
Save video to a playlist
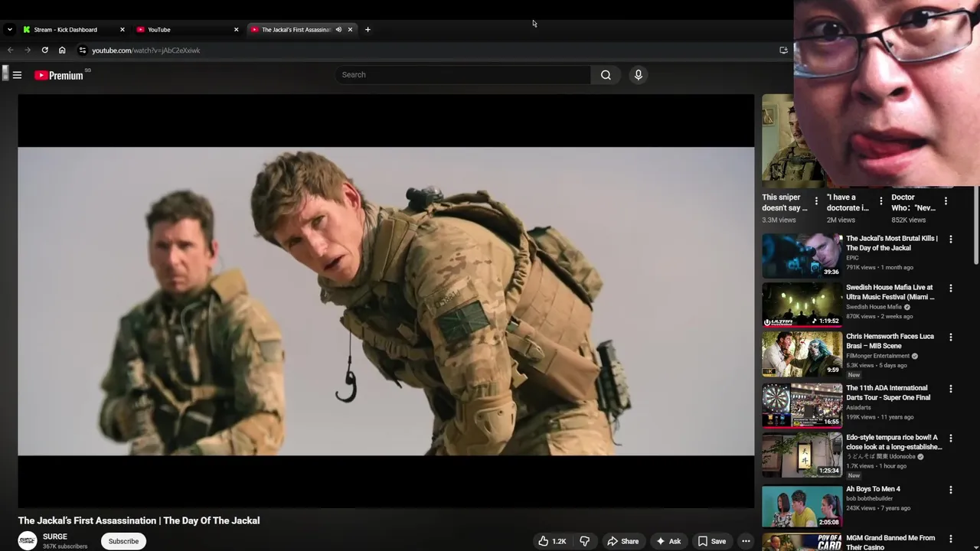click(711, 541)
